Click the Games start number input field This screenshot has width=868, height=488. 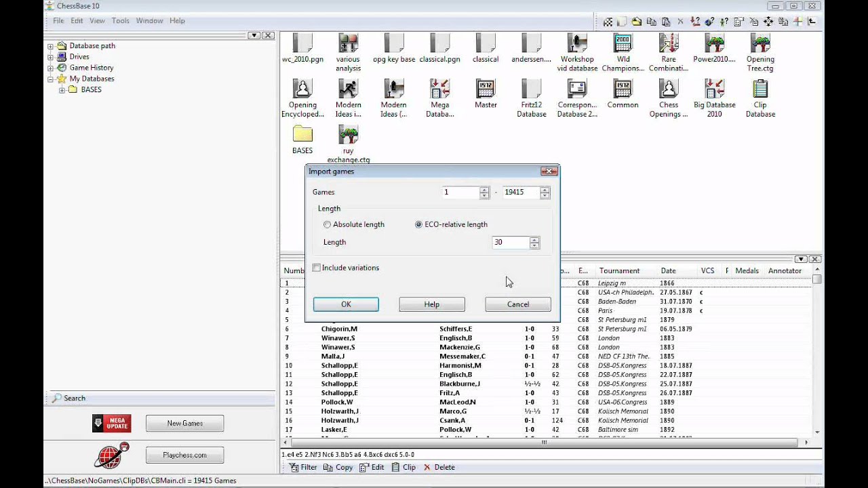pos(460,192)
